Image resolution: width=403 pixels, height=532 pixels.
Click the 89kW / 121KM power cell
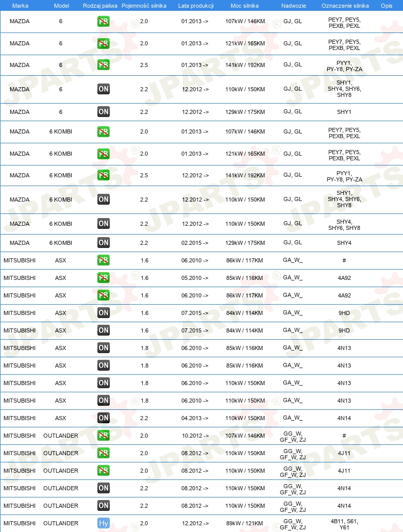(245, 523)
